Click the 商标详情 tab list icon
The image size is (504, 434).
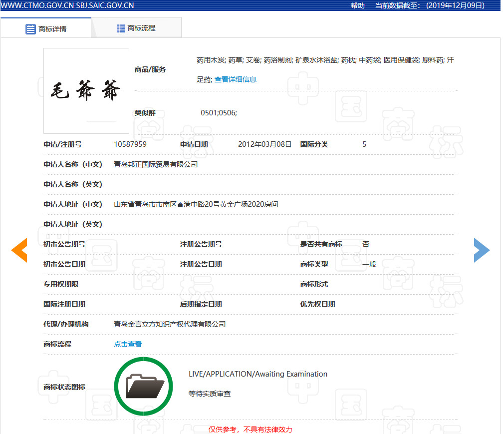click(30, 29)
